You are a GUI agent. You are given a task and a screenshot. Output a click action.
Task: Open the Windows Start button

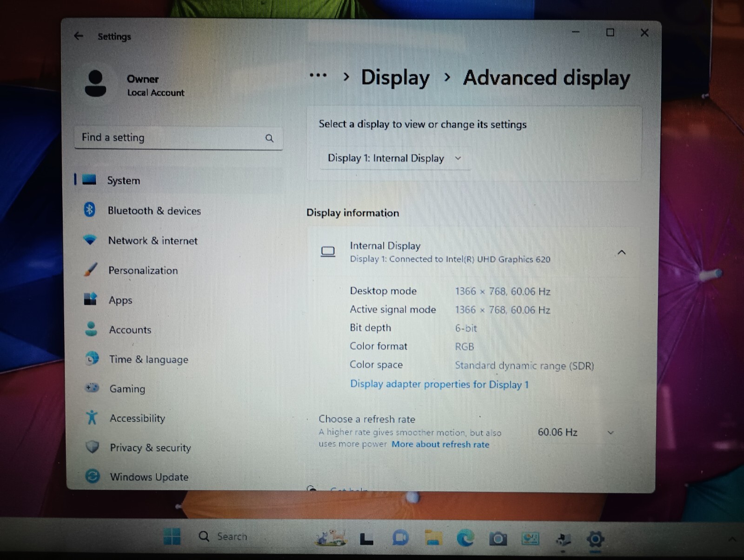[172, 536]
